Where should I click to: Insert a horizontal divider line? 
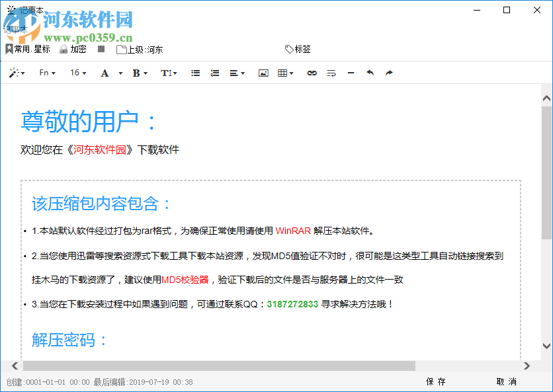[351, 73]
